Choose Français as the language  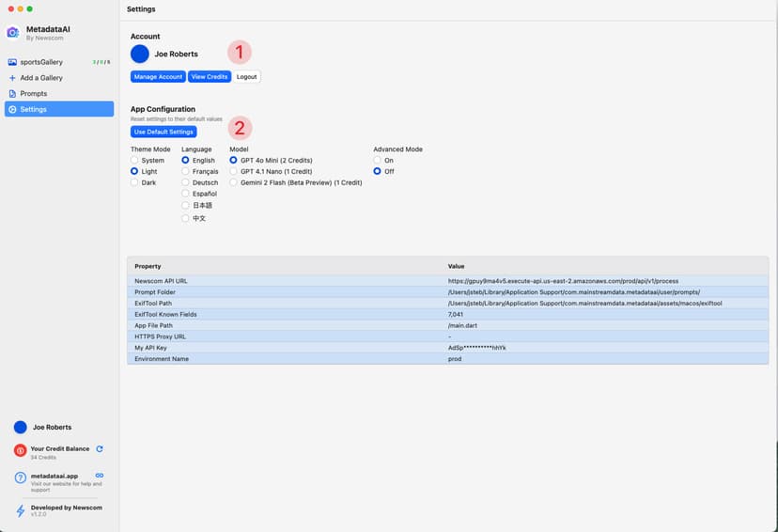click(186, 172)
